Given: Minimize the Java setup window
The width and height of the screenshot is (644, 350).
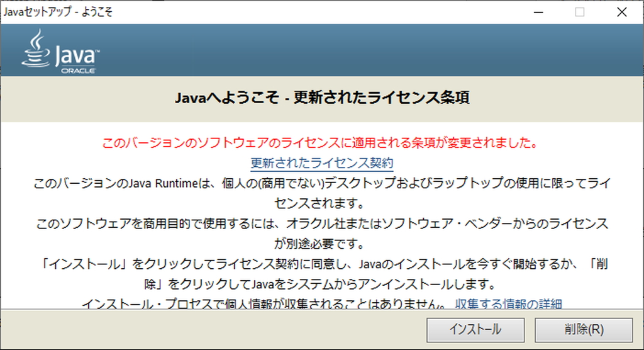Looking at the screenshot, I should point(538,13).
